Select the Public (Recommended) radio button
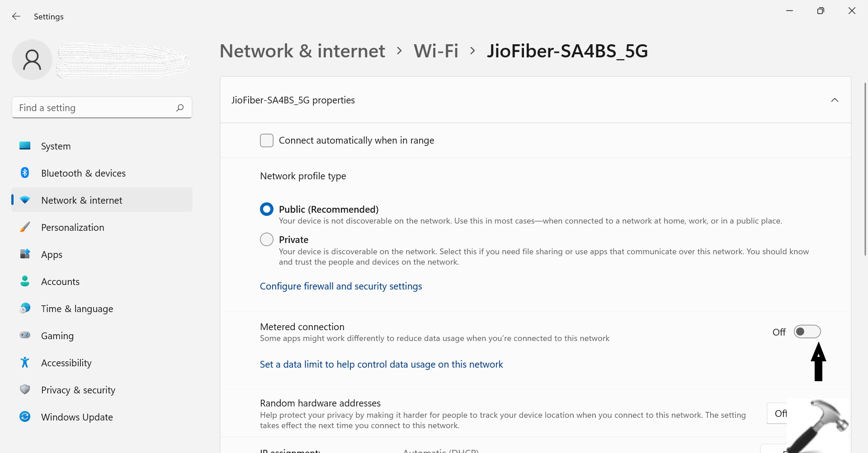Viewport: 868px width, 453px height. pos(267,209)
